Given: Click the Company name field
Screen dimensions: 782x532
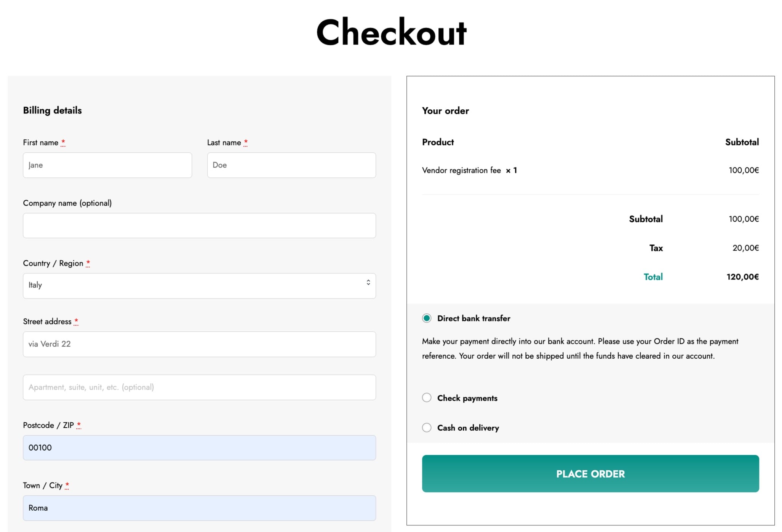Looking at the screenshot, I should tap(199, 225).
